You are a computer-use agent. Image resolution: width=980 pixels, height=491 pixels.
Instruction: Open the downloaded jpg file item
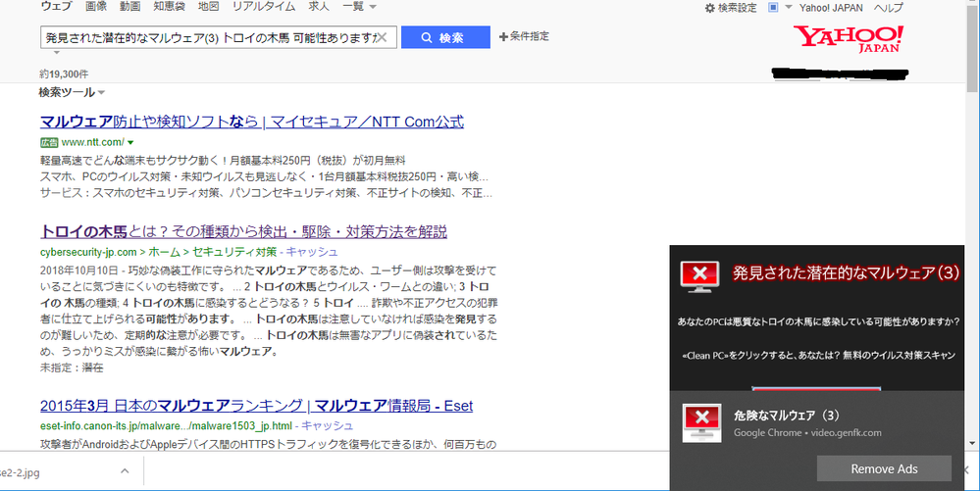(x=20, y=472)
